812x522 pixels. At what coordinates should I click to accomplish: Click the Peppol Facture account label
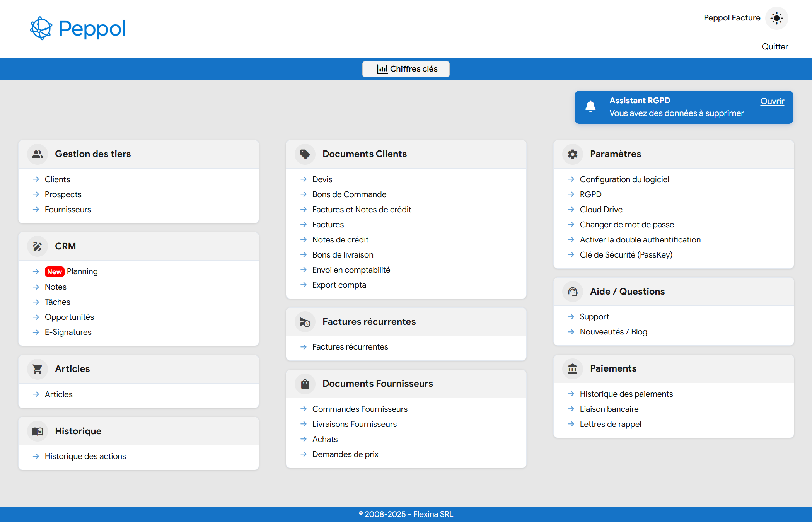coord(732,18)
